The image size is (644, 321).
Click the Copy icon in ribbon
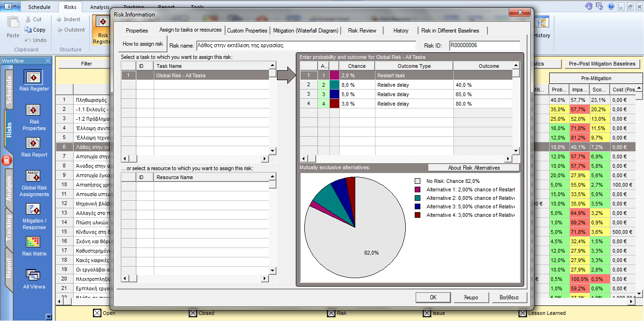(x=28, y=30)
